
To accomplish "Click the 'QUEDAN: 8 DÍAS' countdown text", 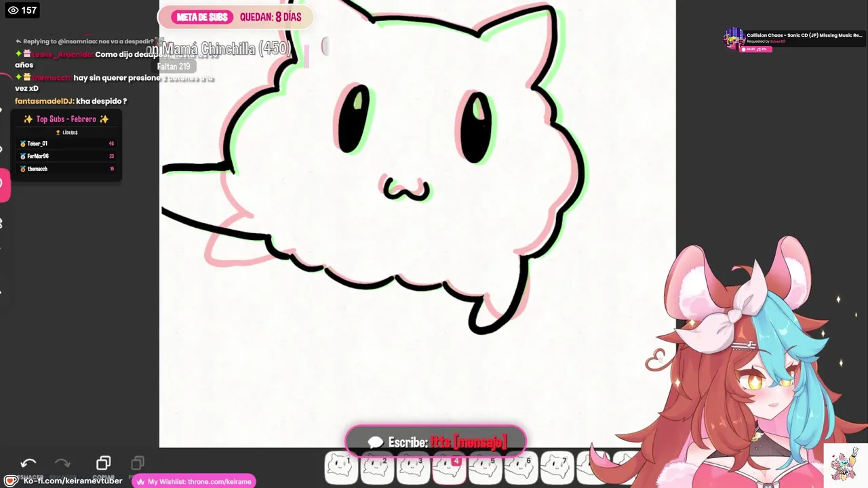I will click(x=270, y=17).
